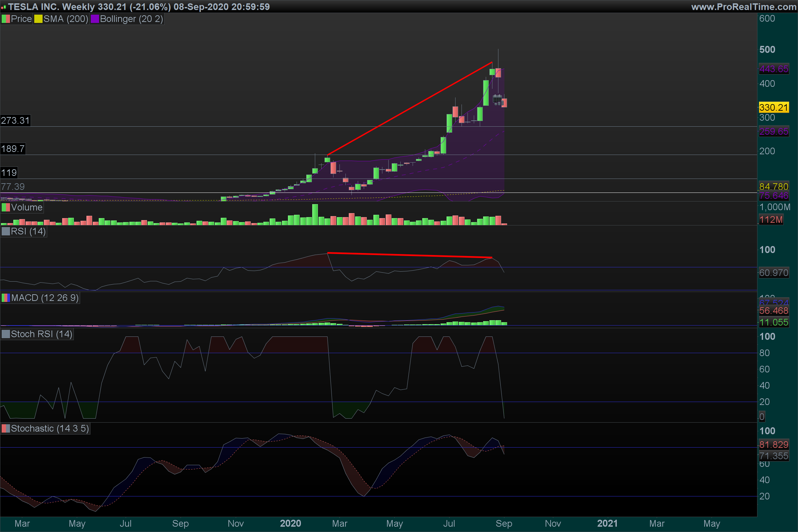Click the red 112M volume value tag
Viewport: 798px width, 532px height.
(771, 219)
